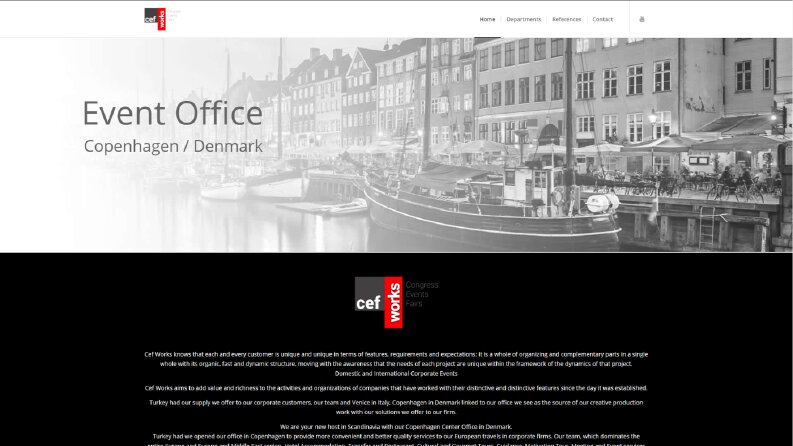Open the Home menu item

(x=487, y=19)
